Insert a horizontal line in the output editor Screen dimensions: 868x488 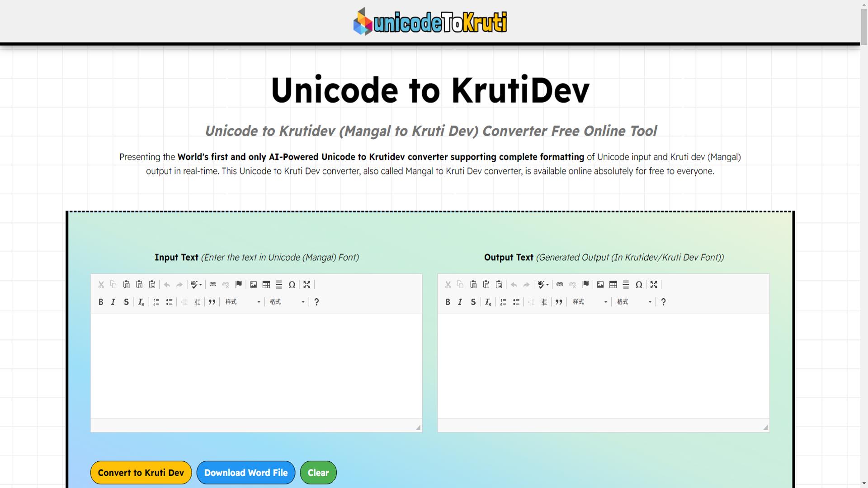(626, 285)
